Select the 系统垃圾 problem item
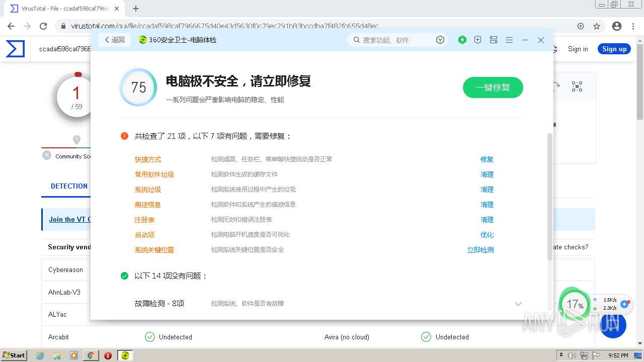644x362 pixels. point(148,190)
